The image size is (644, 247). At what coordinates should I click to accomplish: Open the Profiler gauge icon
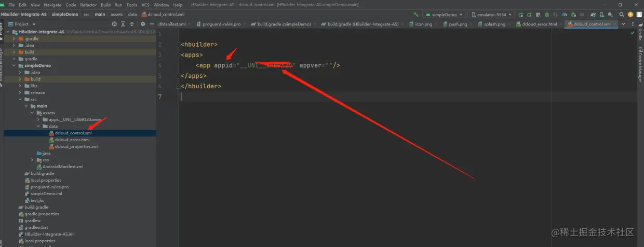tap(564, 15)
